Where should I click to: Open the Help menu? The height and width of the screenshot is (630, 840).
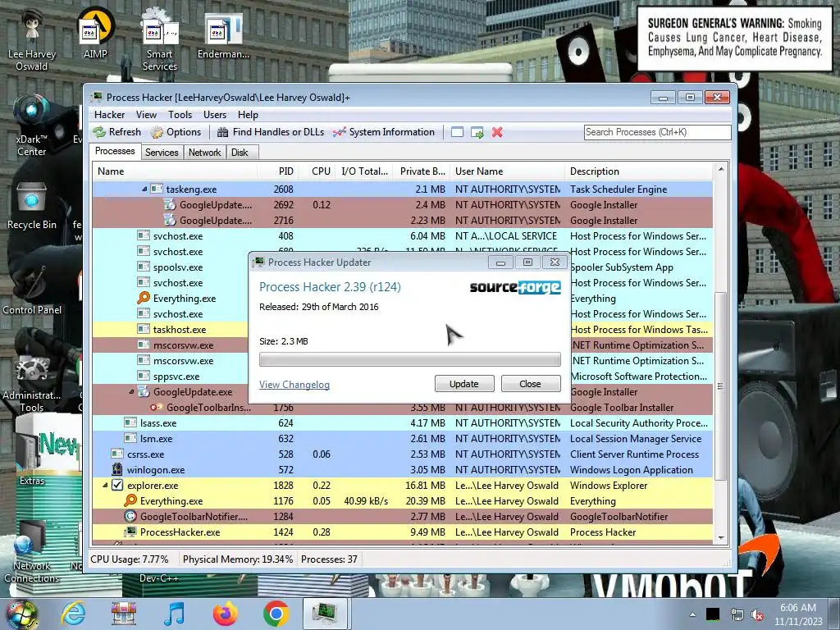(x=248, y=115)
